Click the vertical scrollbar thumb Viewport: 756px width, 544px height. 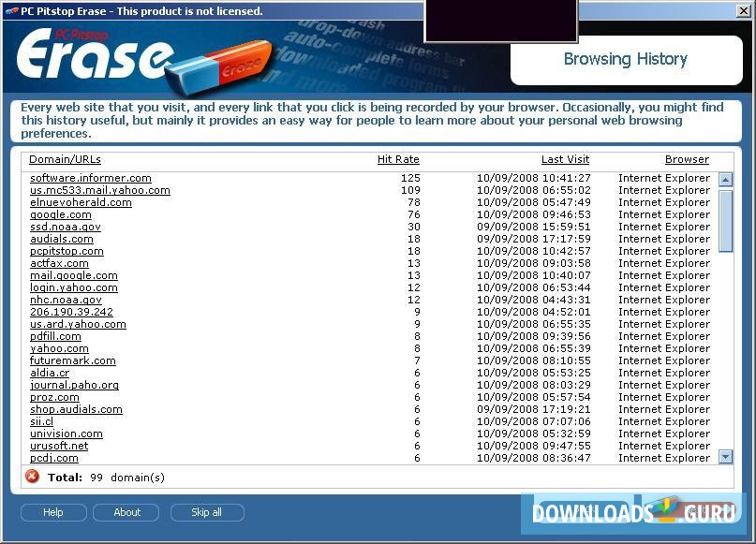(726, 221)
